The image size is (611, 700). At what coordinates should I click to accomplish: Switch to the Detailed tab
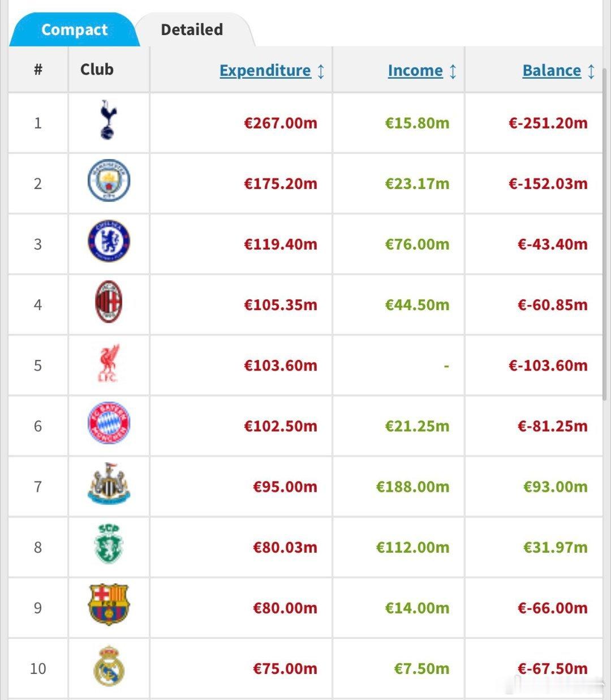pyautogui.click(x=192, y=29)
